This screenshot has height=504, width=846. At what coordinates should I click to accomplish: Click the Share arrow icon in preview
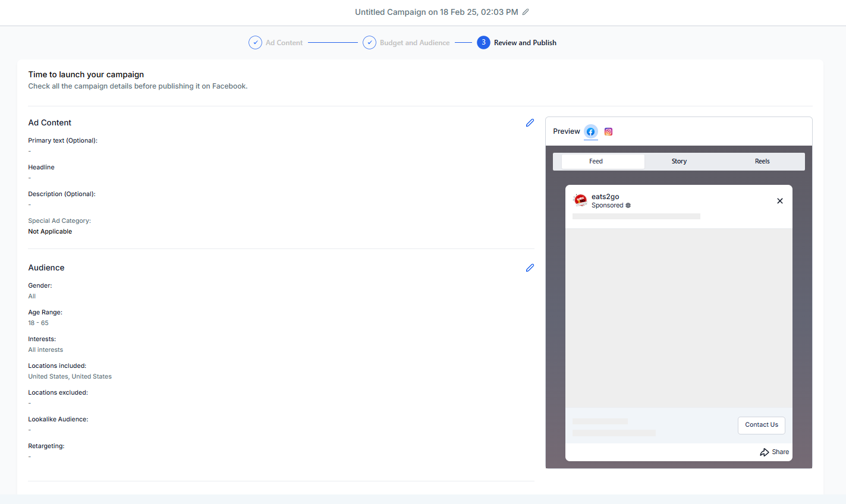point(765,452)
